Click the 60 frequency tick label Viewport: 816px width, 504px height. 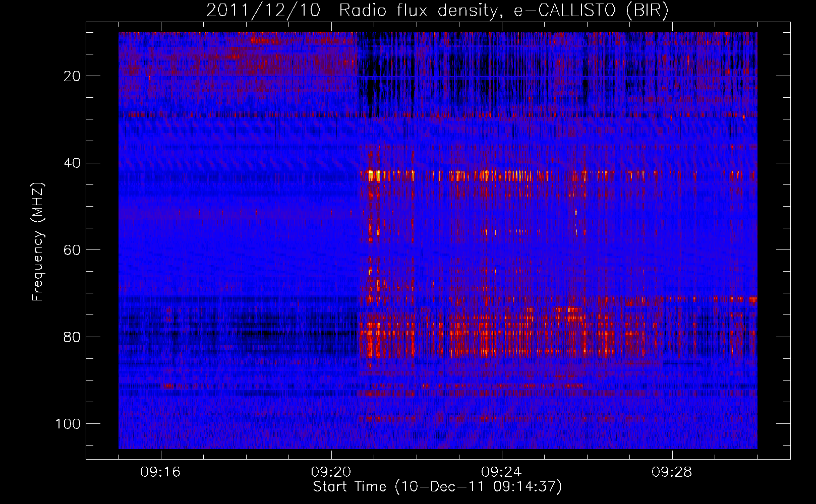click(73, 250)
